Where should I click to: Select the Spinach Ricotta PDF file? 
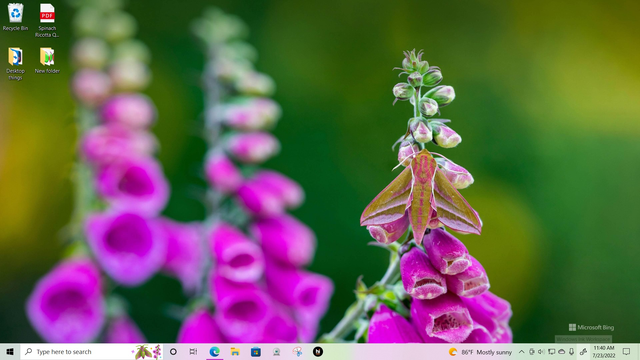47,20
